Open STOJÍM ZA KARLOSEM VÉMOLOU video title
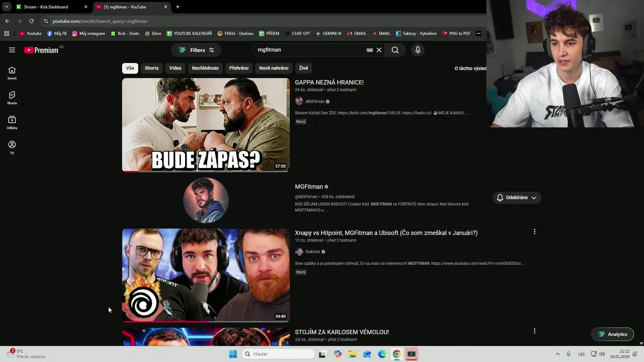 tap(342, 332)
